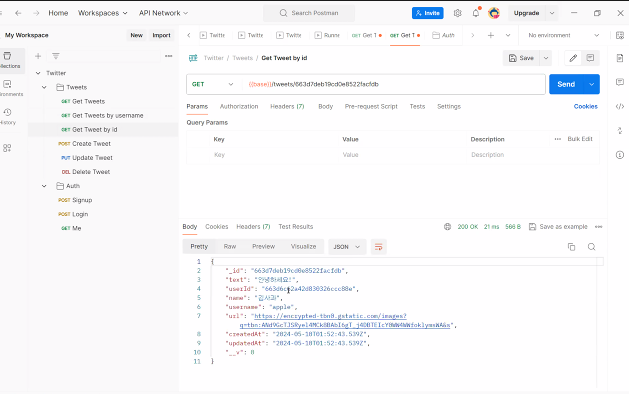This screenshot has width=629, height=394.
Task: Collapse the Auth folder
Action: pyautogui.click(x=44, y=186)
